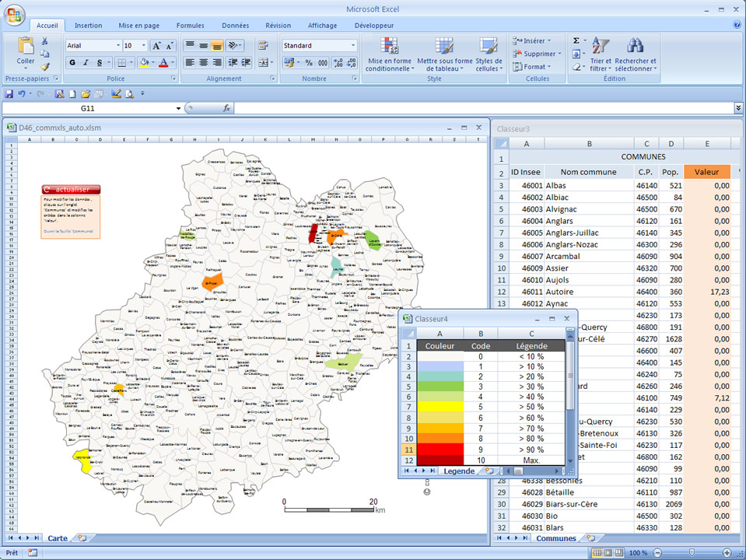This screenshot has width=746, height=560.
Task: Open a file with the folder icon
Action: pyautogui.click(x=86, y=94)
